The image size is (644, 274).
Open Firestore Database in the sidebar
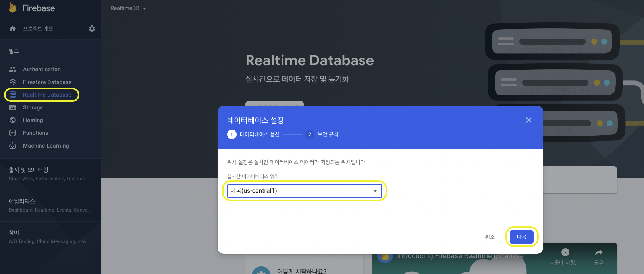click(47, 82)
